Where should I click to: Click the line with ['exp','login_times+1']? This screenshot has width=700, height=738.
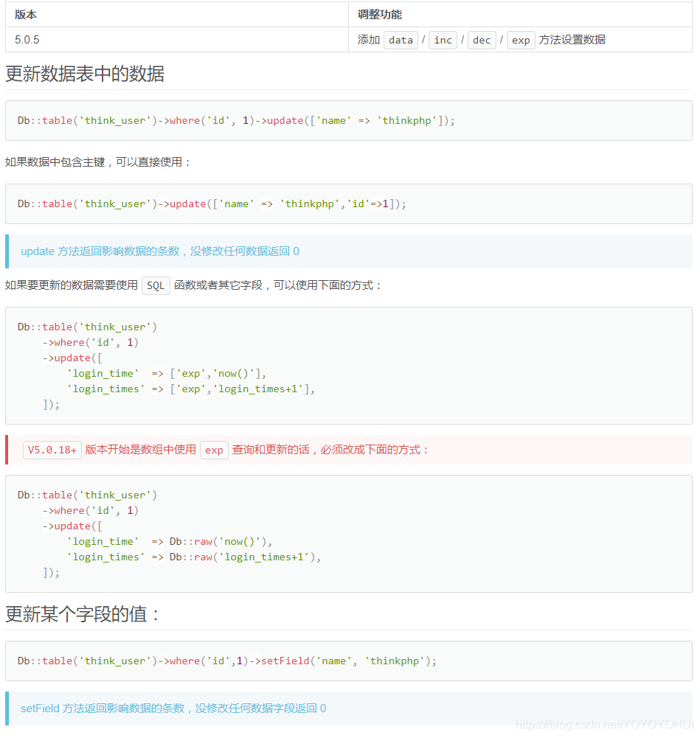click(x=190, y=389)
